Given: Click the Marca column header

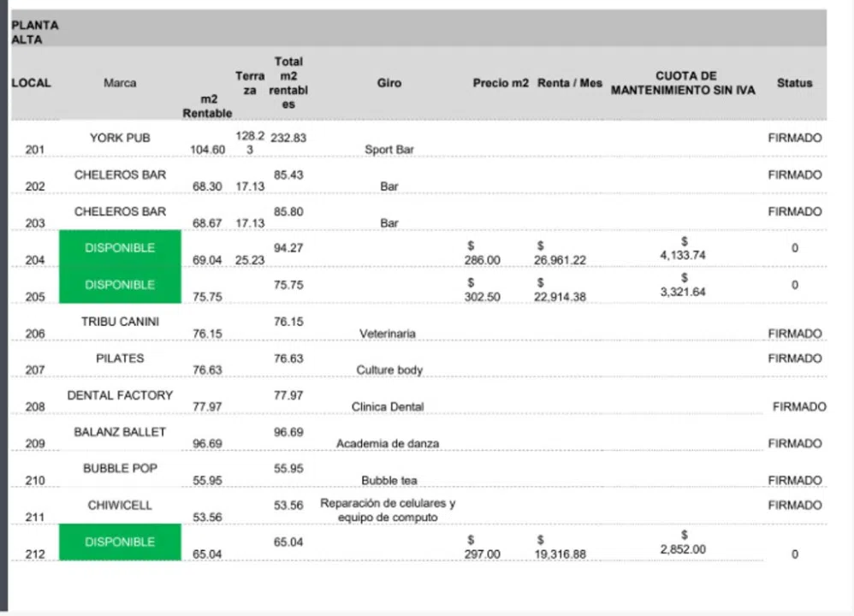Looking at the screenshot, I should (x=120, y=83).
